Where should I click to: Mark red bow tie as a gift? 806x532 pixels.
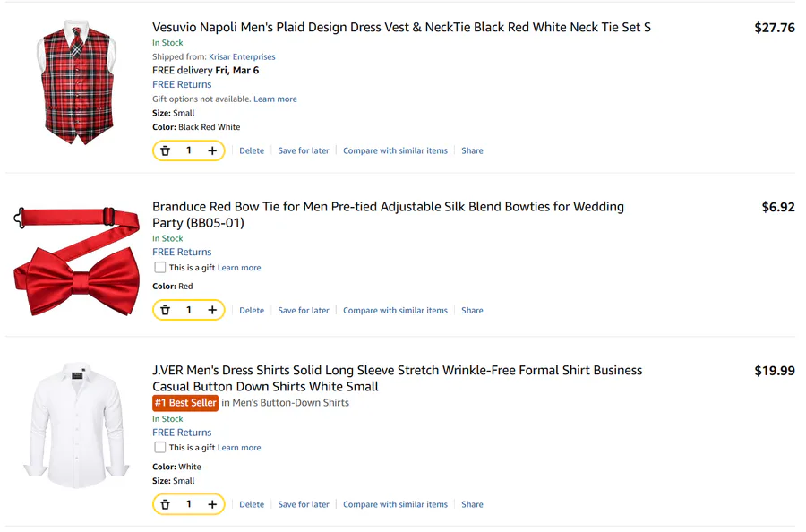(x=160, y=268)
